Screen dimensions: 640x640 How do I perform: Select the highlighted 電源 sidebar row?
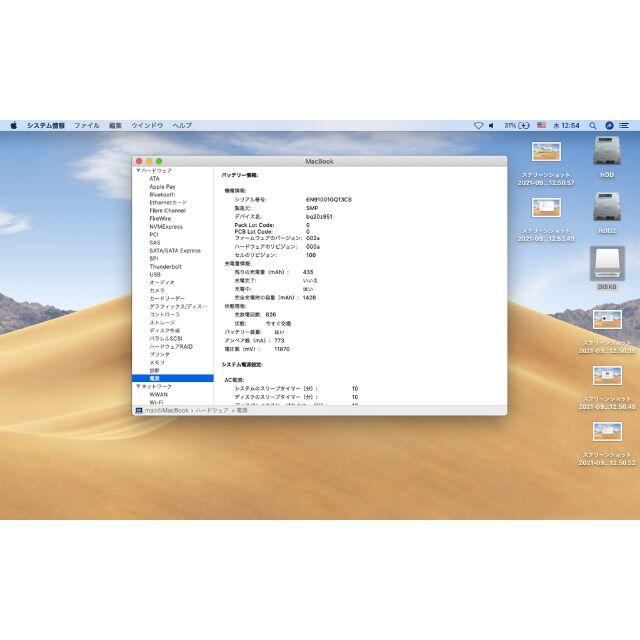pyautogui.click(x=173, y=378)
